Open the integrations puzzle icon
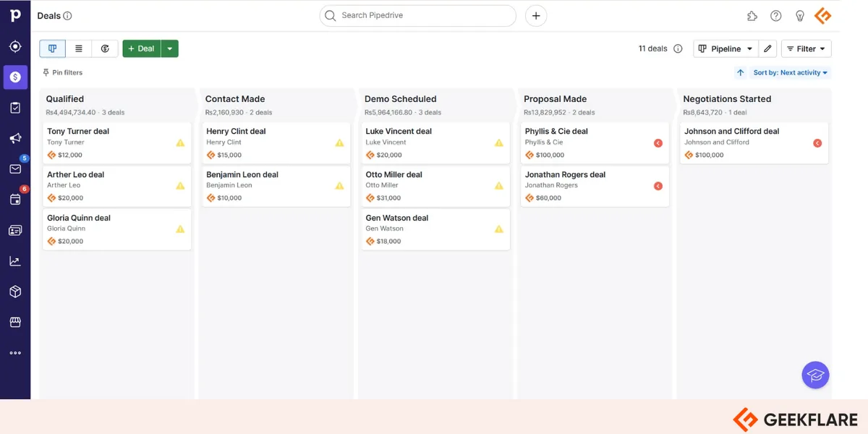The width and height of the screenshot is (868, 434). click(x=752, y=16)
